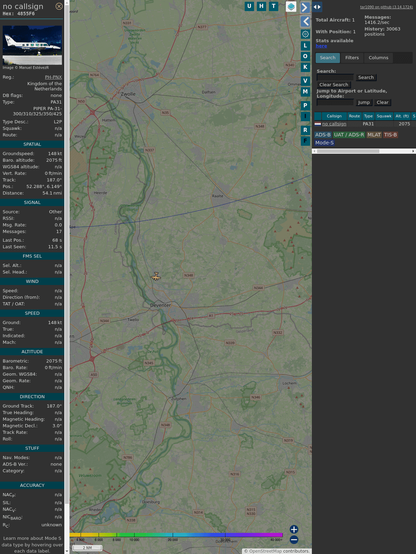Expand sidebar with right chevron button
Screen dimensions: 416x554
click(305, 7)
